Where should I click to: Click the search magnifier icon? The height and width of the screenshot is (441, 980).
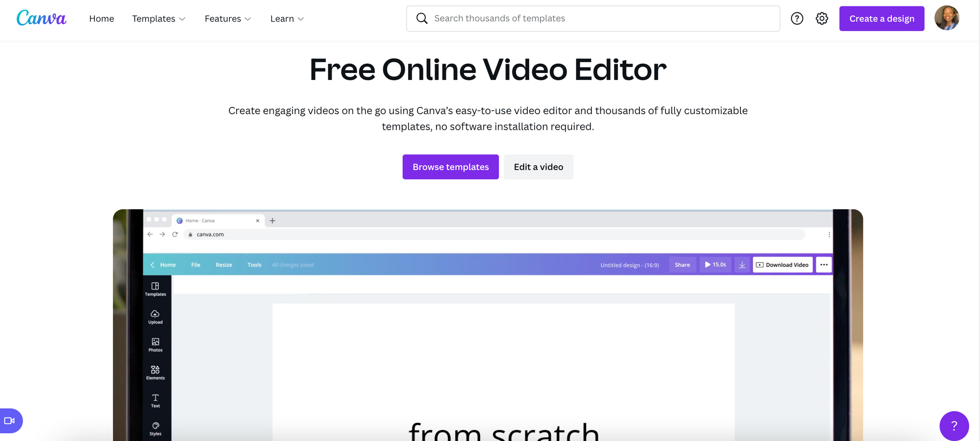tap(422, 19)
